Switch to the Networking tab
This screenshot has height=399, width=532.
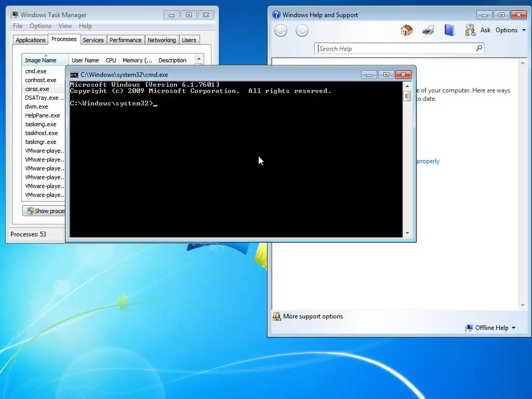point(162,40)
